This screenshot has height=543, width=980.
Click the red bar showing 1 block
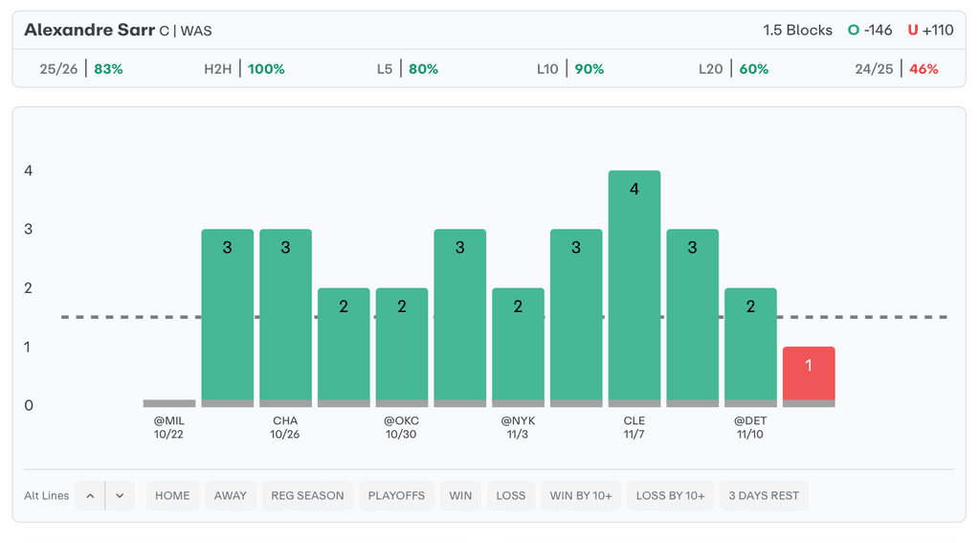tap(809, 373)
